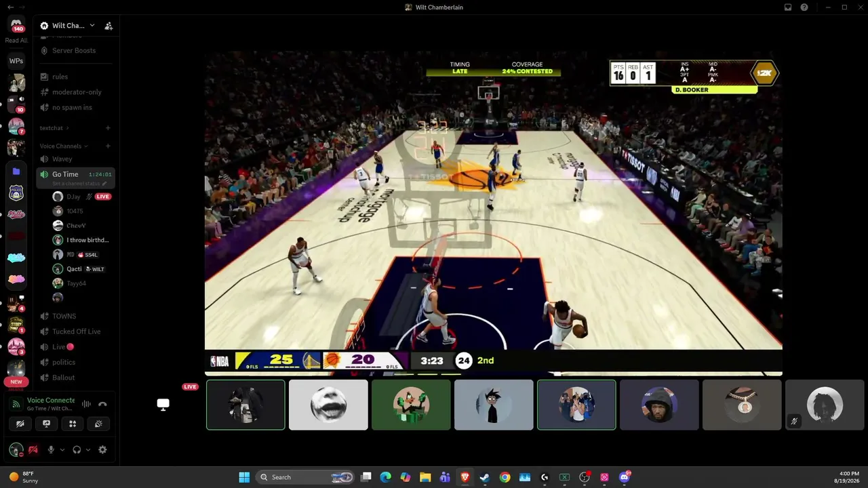868x488 pixels.
Task: Toggle microphone mute button
Action: [x=51, y=449]
